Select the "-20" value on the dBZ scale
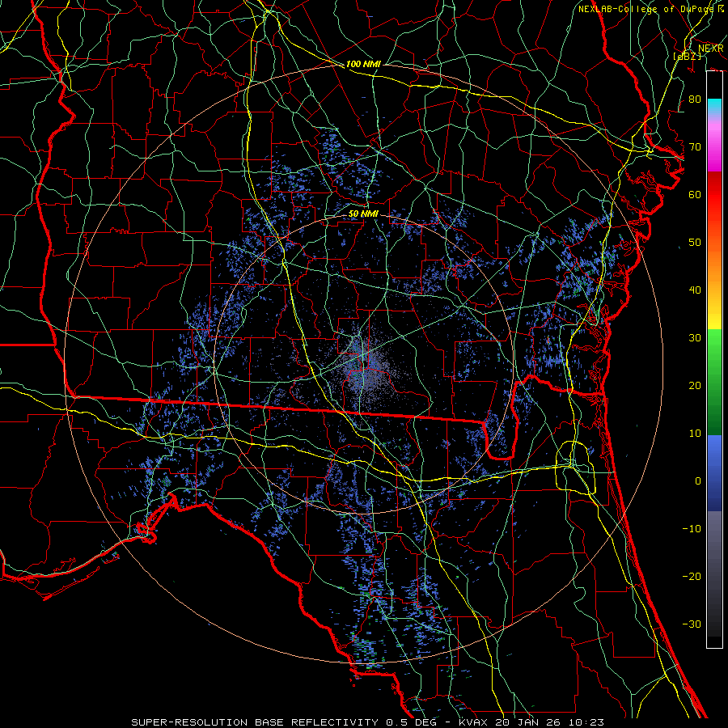Screen dimensions: 728x728 point(692,577)
